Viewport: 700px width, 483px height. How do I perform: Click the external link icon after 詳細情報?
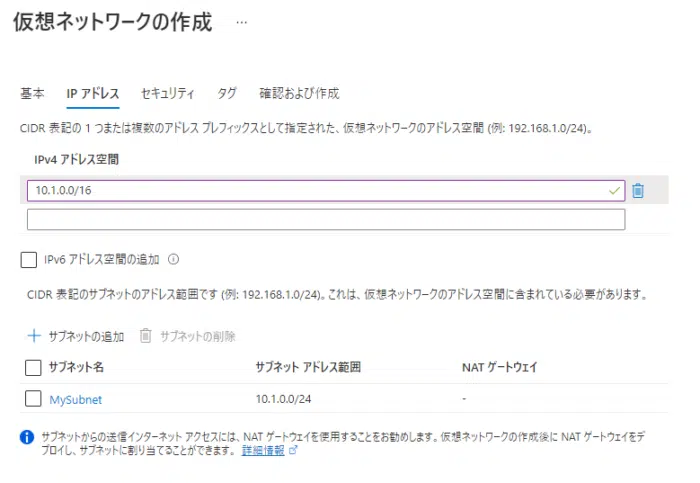click(293, 451)
